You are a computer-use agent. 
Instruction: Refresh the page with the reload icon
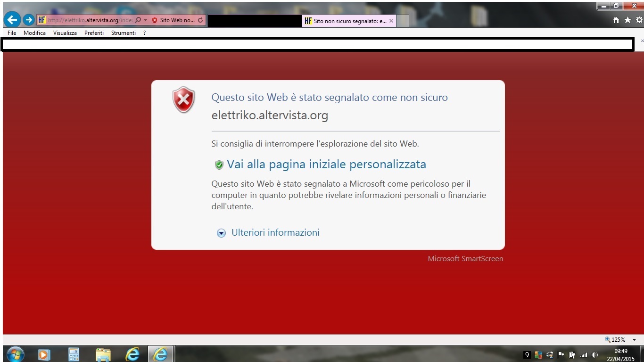(x=201, y=20)
